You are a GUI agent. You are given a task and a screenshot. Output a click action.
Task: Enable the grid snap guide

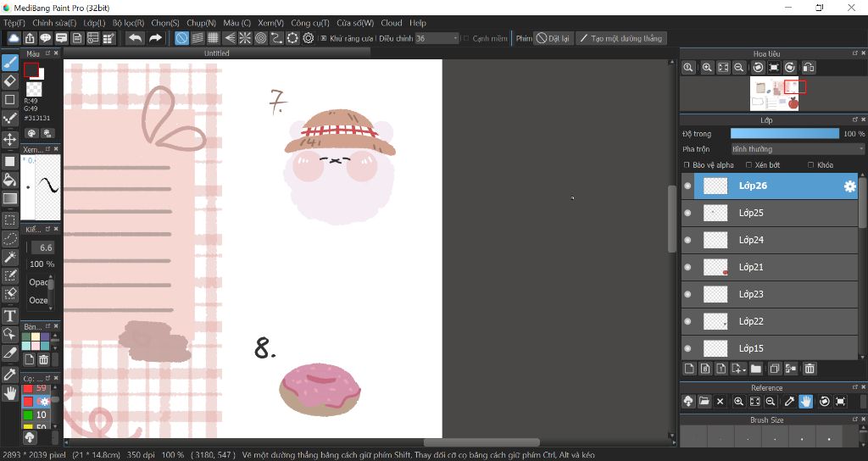pos(213,38)
